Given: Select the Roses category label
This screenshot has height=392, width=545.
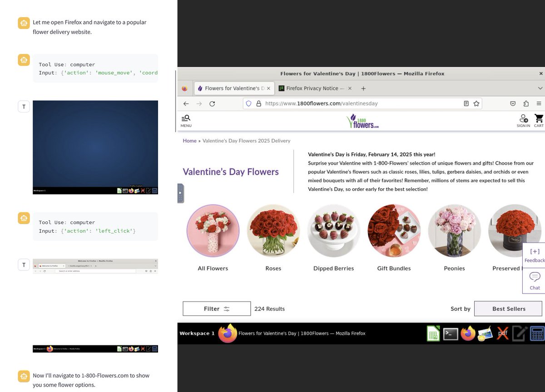Looking at the screenshot, I should [273, 268].
